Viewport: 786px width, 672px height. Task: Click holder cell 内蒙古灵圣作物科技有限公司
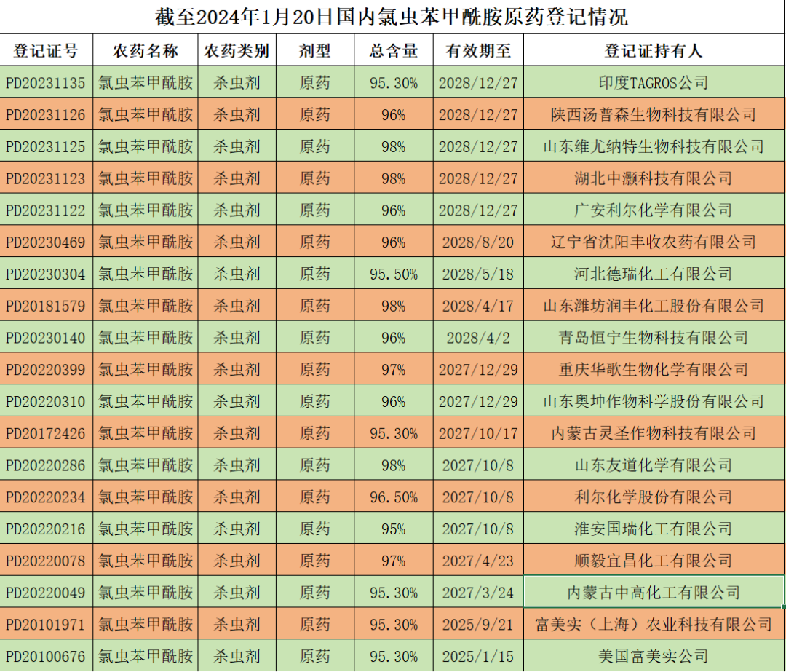click(654, 432)
